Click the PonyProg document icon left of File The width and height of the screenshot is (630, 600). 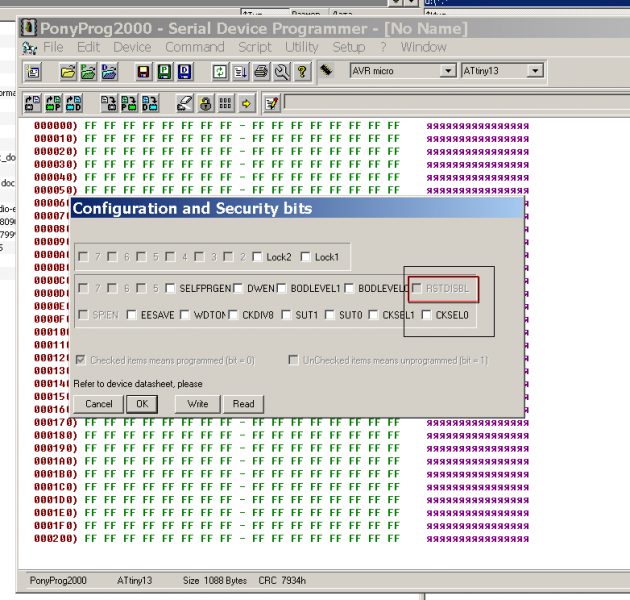(x=29, y=48)
